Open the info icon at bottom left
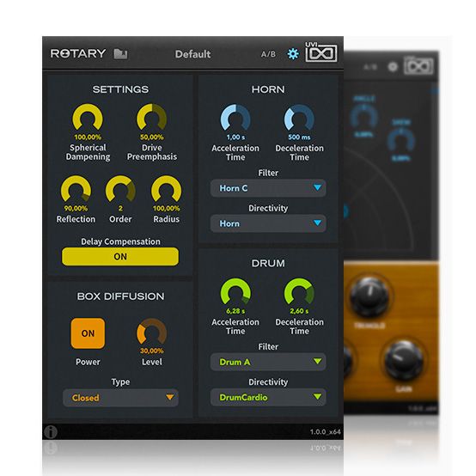The width and height of the screenshot is (476, 476). coord(51,432)
